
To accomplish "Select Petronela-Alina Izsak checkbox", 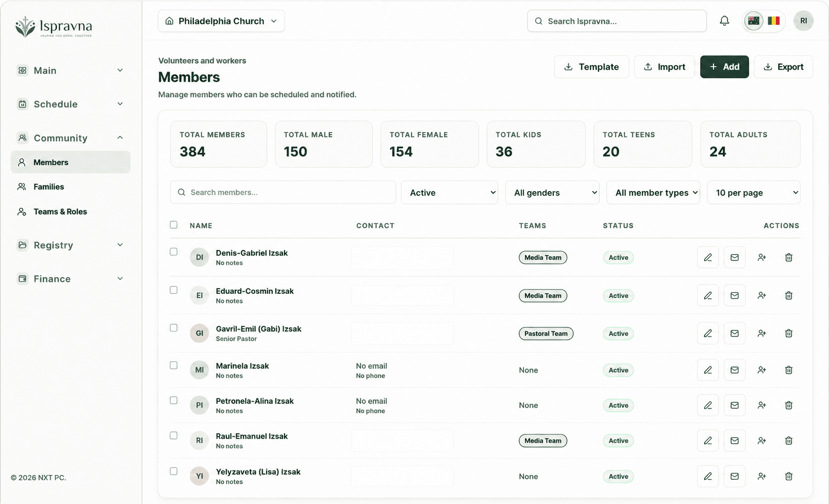I will [x=174, y=400].
